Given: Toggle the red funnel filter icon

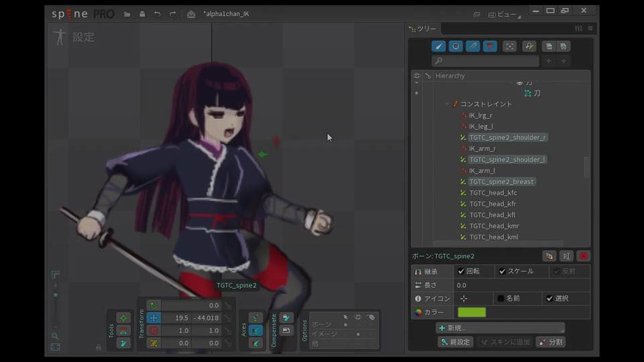Looking at the screenshot, I should pyautogui.click(x=490, y=46).
